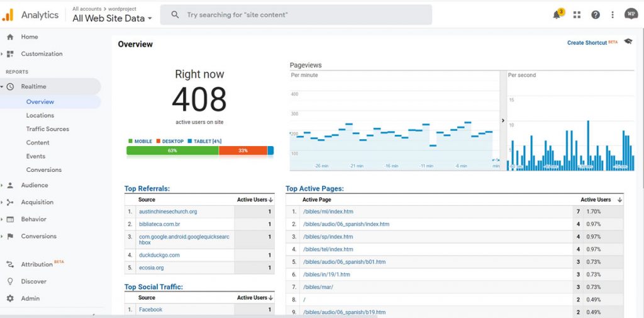Expand the Acquisition reports section
Viewport: 644px width, 318px height.
click(x=36, y=202)
